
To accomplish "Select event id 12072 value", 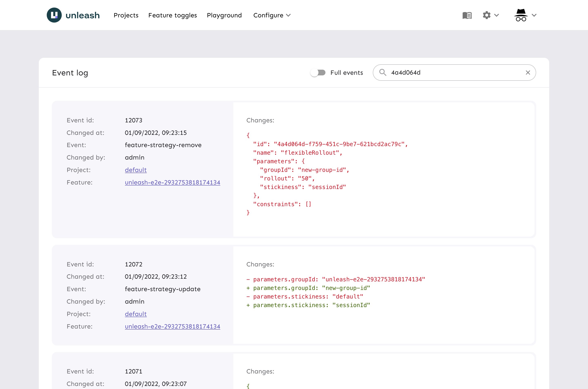I will pyautogui.click(x=134, y=264).
